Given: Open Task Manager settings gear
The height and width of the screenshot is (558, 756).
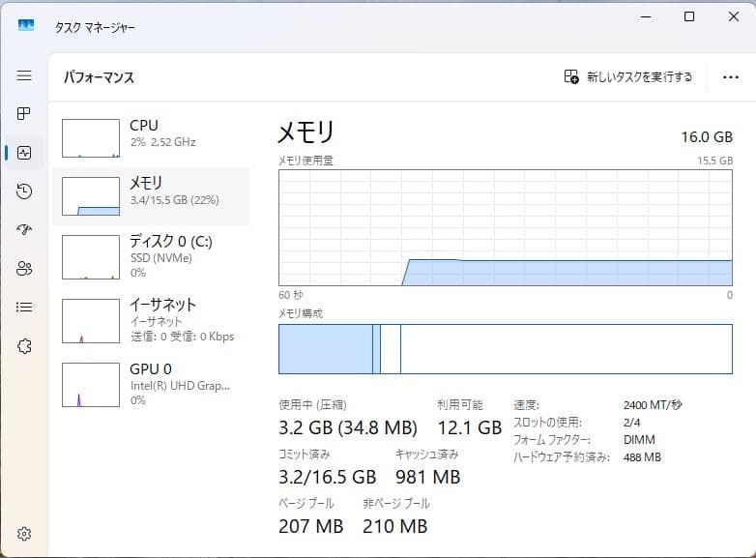Looking at the screenshot, I should tap(24, 534).
